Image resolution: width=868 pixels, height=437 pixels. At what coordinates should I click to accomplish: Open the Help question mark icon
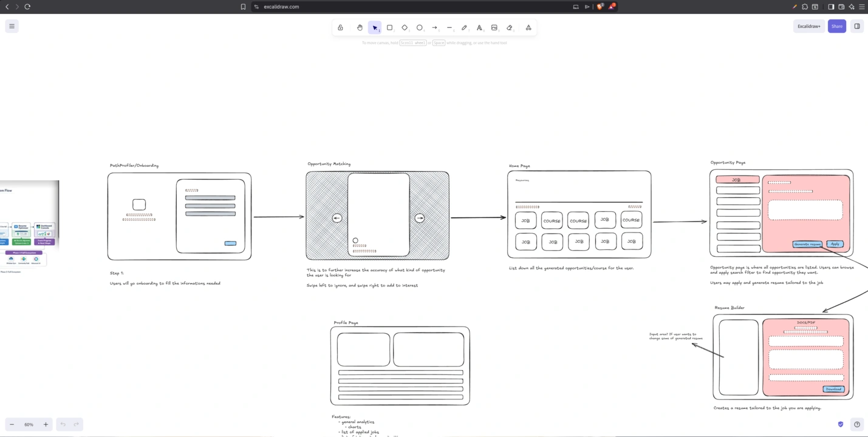(857, 424)
